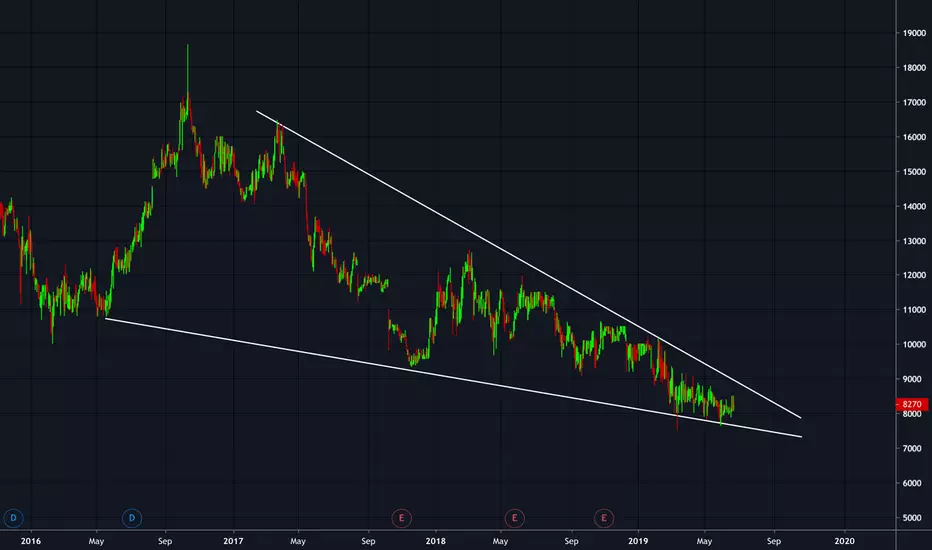932x550 pixels.
Task: Open the earnings marker between Sep 2018 and 2019
Action: tap(604, 518)
